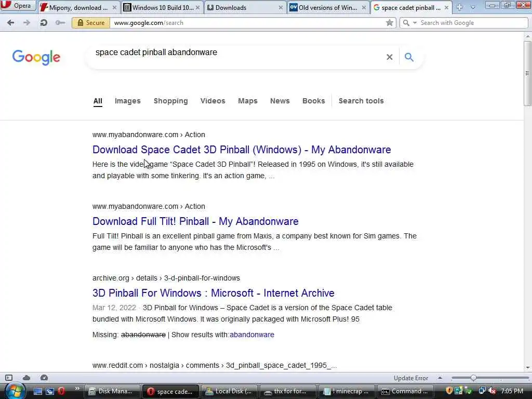This screenshot has height=399, width=532.
Task: Open Opera Turbo speedometer icon
Action: click(44, 378)
